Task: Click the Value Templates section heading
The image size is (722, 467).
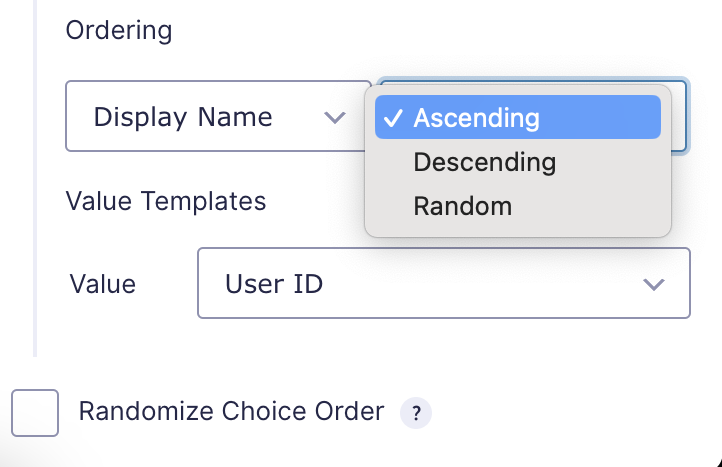Action: 166,201
